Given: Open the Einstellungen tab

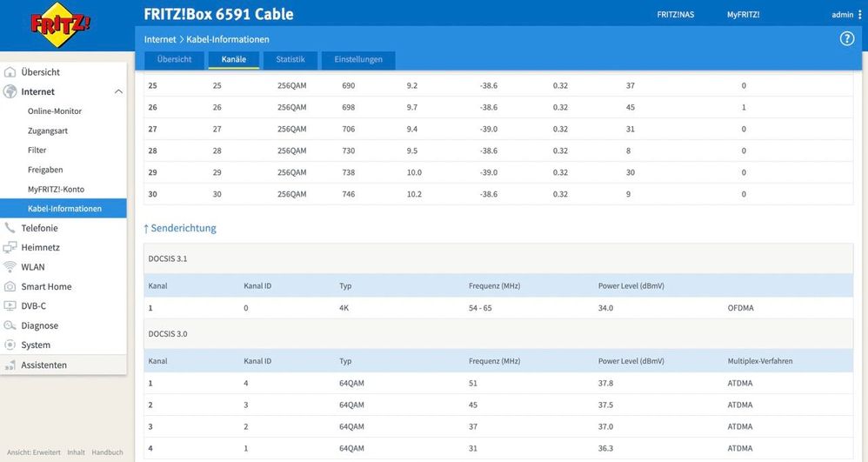Looking at the screenshot, I should tap(358, 59).
